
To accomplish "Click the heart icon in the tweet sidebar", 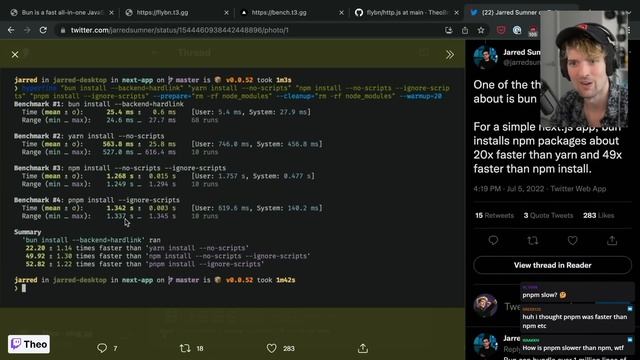I will [572, 240].
